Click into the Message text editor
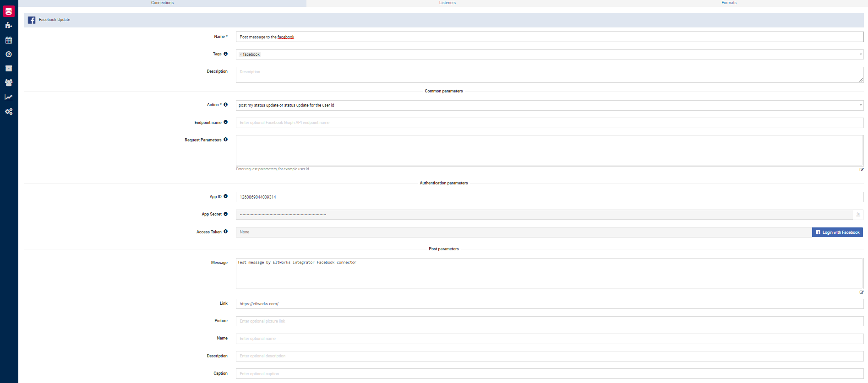Screen dimensions: 868x383 coord(550,274)
